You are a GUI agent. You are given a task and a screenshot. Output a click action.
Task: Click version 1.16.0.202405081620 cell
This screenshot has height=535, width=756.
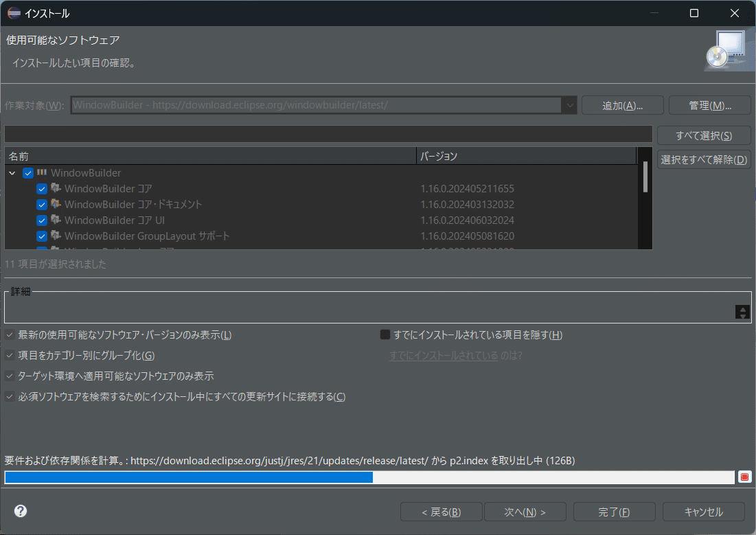[x=467, y=236]
